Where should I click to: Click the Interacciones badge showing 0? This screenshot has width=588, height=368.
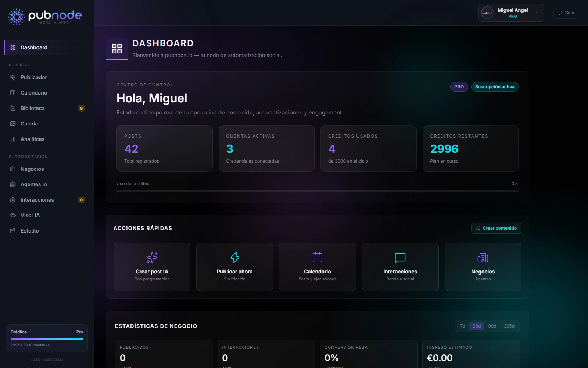pos(82,200)
